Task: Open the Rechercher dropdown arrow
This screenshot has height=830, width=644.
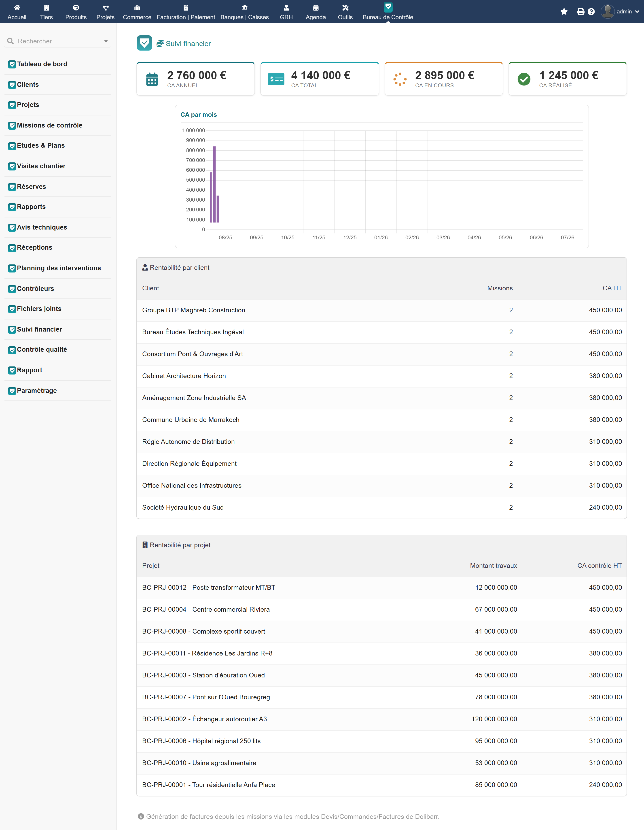Action: (x=106, y=41)
